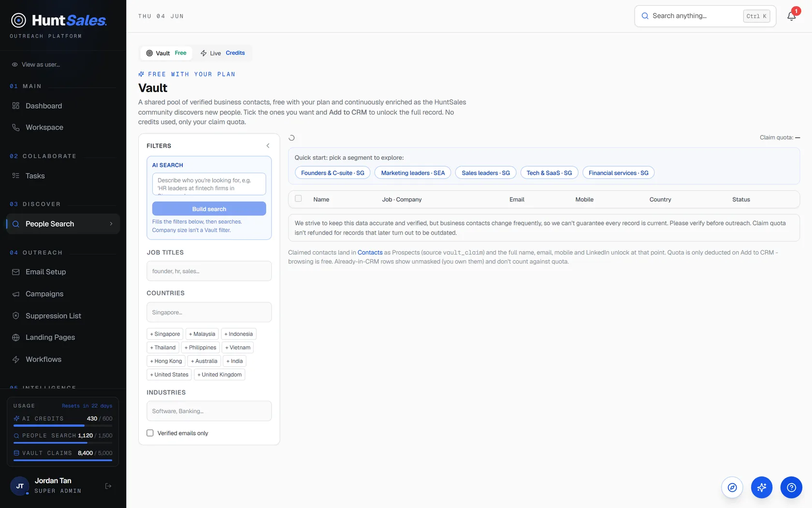Click the eye icon beside View as user
812x508 pixels.
[15, 64]
